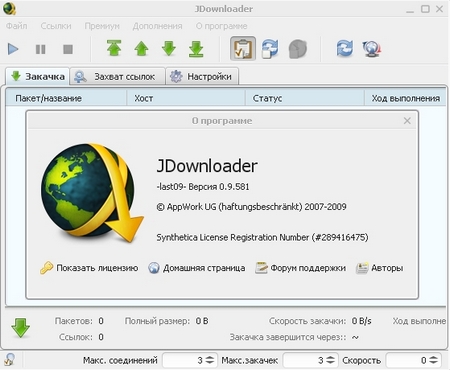
Task: Open the Премиум menu
Action: point(102,26)
